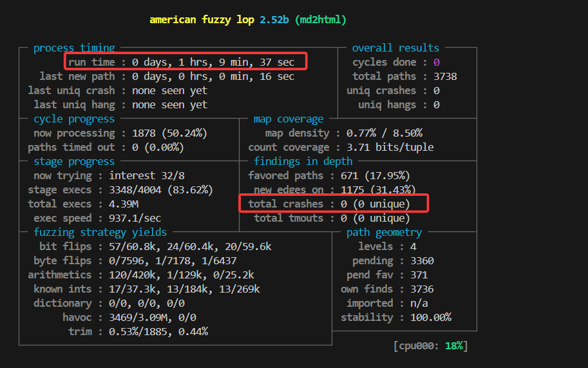
Task: Click the cpu000 18% usage indicator
Action: click(x=430, y=345)
